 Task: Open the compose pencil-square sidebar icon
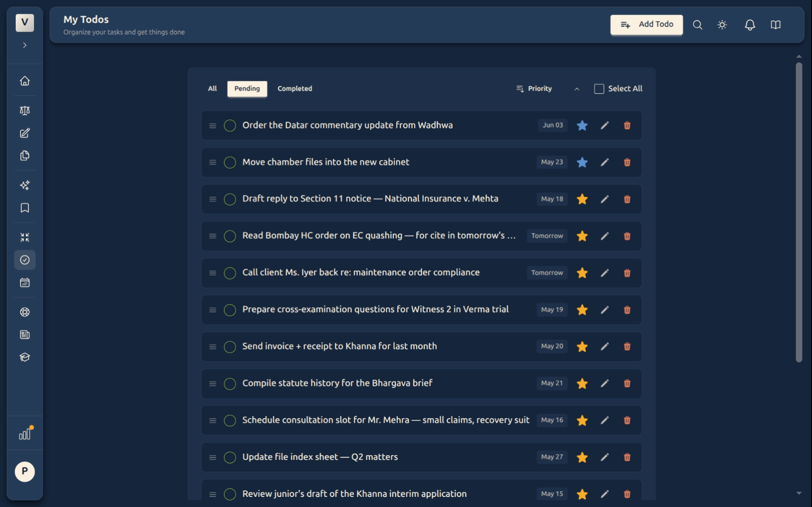24,133
